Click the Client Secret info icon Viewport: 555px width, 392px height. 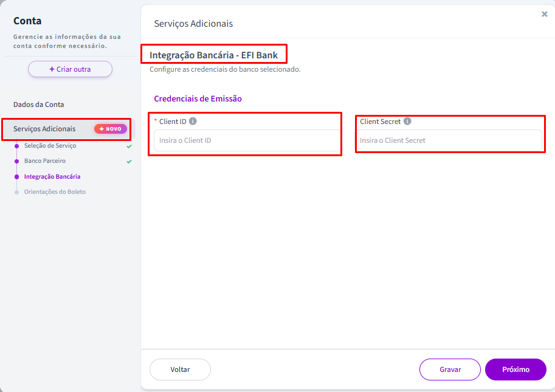[407, 122]
